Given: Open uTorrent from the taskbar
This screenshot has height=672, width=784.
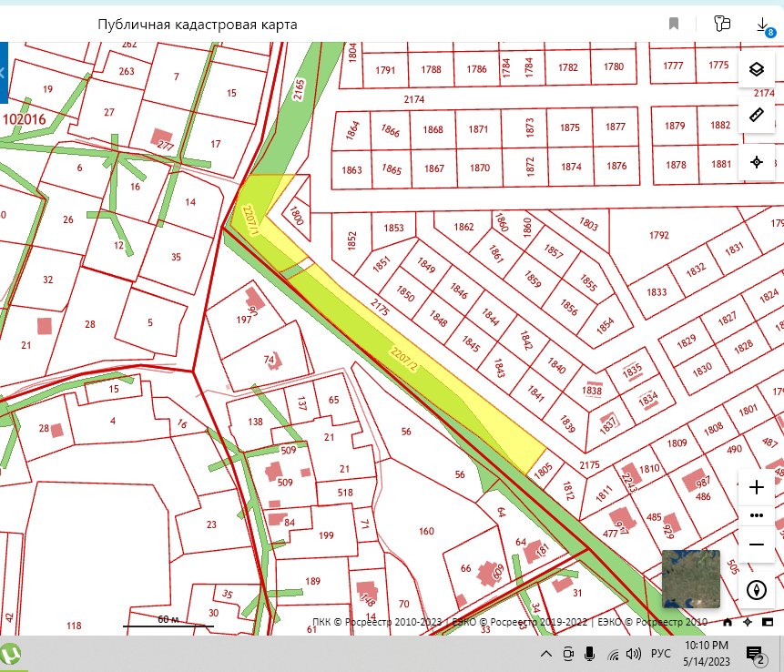Looking at the screenshot, I should coord(10,653).
